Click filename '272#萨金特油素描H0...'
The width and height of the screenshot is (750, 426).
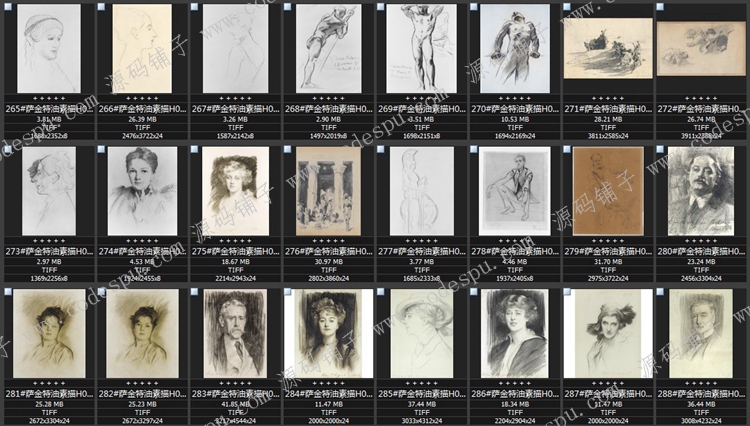tap(701, 109)
